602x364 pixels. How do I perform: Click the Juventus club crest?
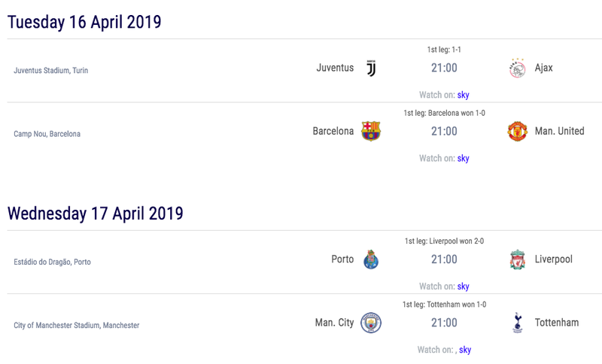pos(371,68)
